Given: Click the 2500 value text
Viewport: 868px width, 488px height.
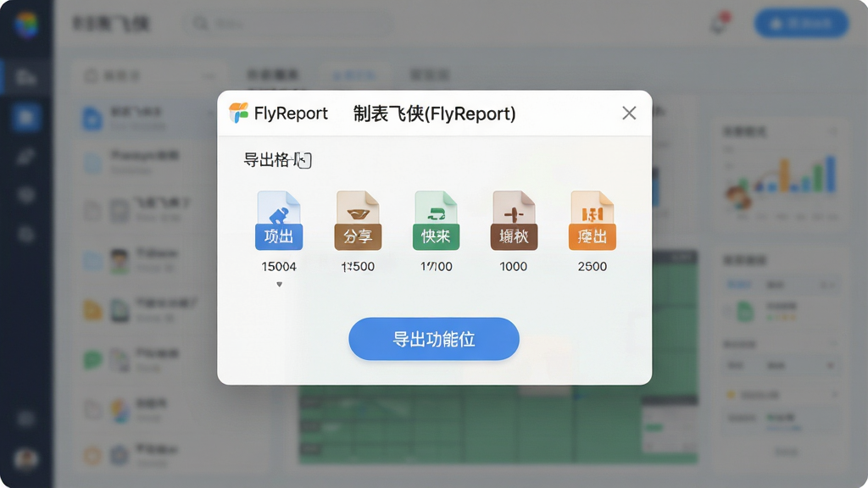Looking at the screenshot, I should point(593,266).
